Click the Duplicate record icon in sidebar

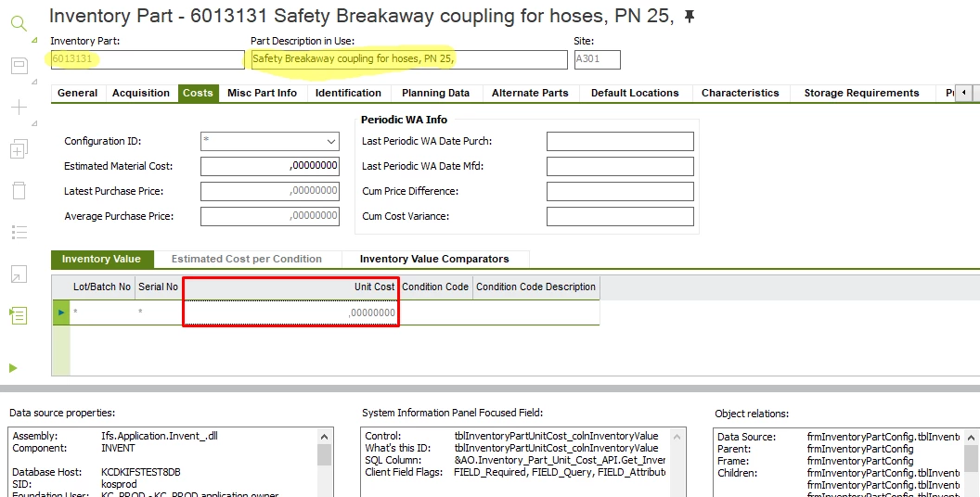pyautogui.click(x=19, y=148)
